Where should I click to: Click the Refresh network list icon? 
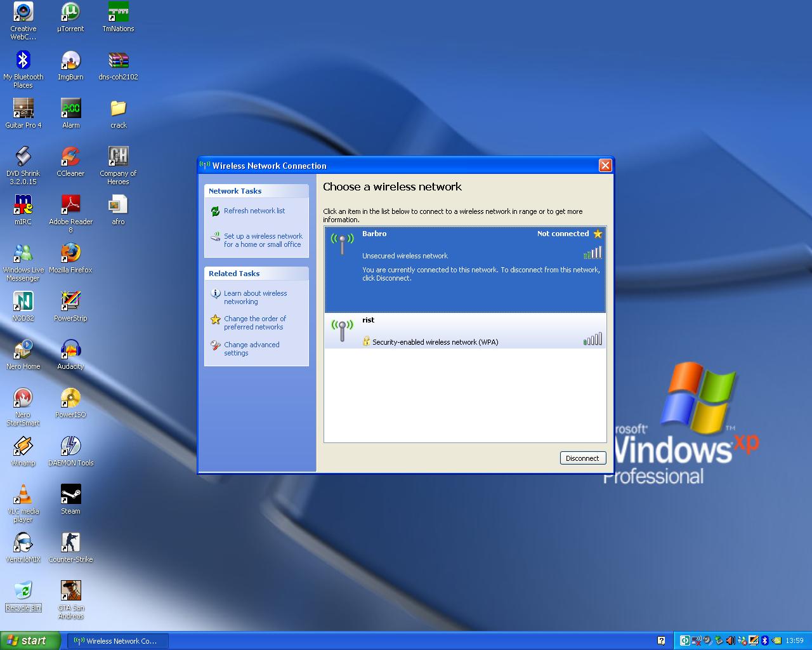pyautogui.click(x=216, y=211)
